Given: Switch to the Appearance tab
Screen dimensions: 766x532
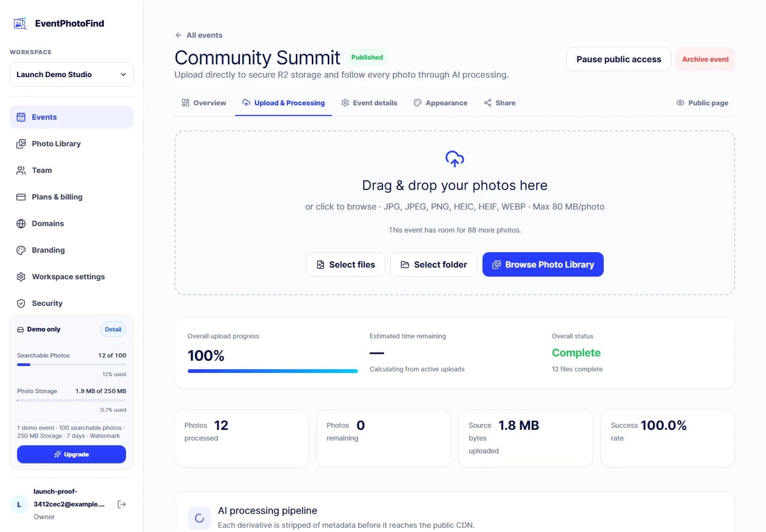Looking at the screenshot, I should click(440, 103).
